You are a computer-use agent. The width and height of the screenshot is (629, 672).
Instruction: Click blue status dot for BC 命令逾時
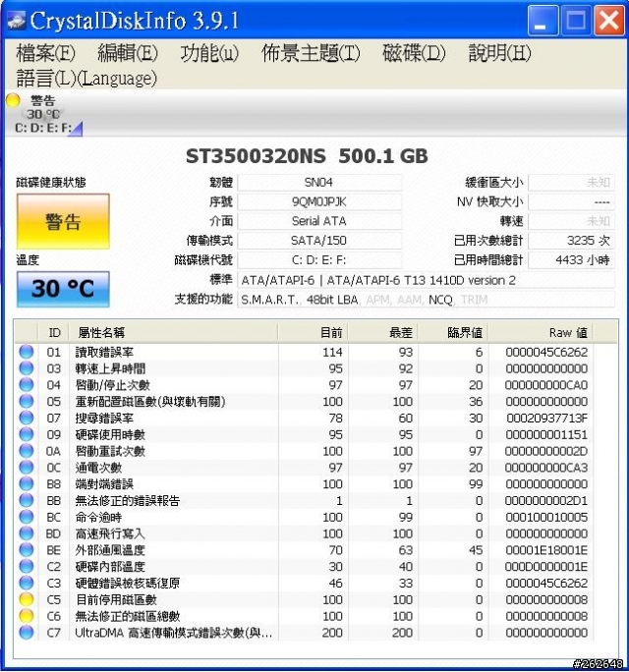point(27,517)
